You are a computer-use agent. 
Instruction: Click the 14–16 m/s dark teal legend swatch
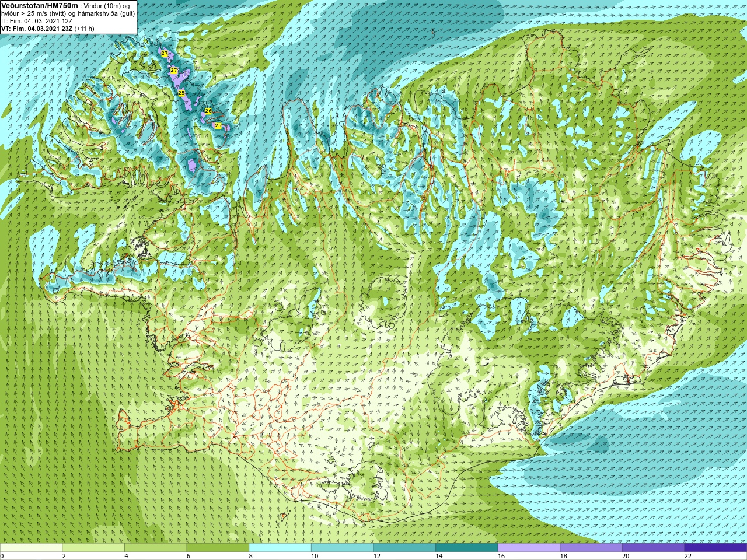467,548
